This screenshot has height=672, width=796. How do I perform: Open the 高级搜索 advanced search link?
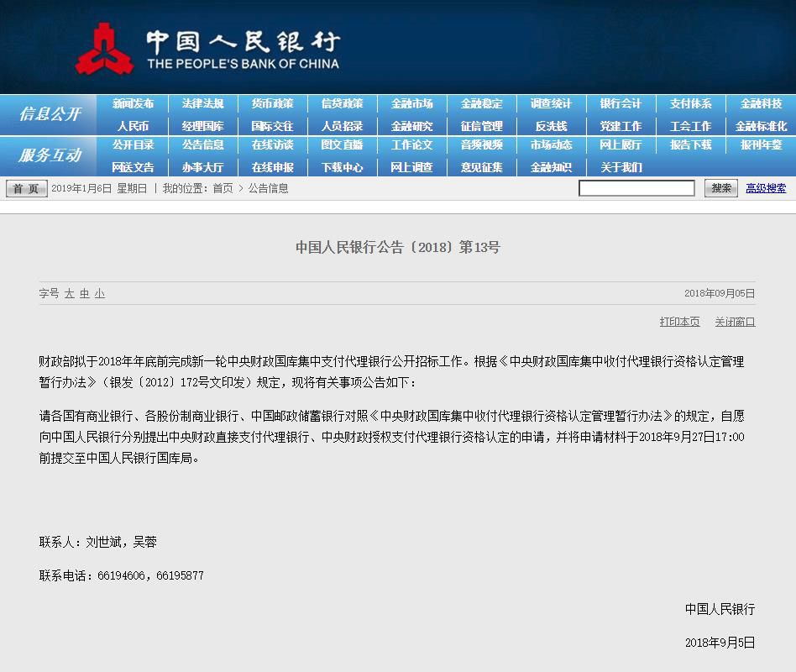tap(766, 189)
